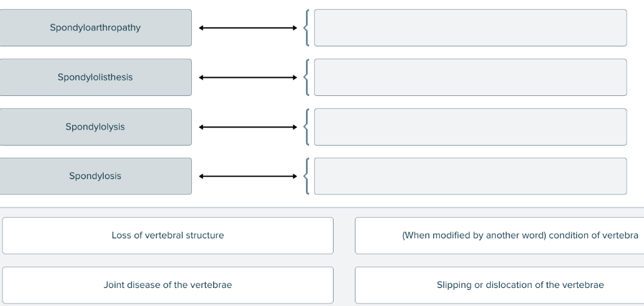The image size is (644, 306).
Task: Select the Spondylosis term box
Action: (95, 176)
